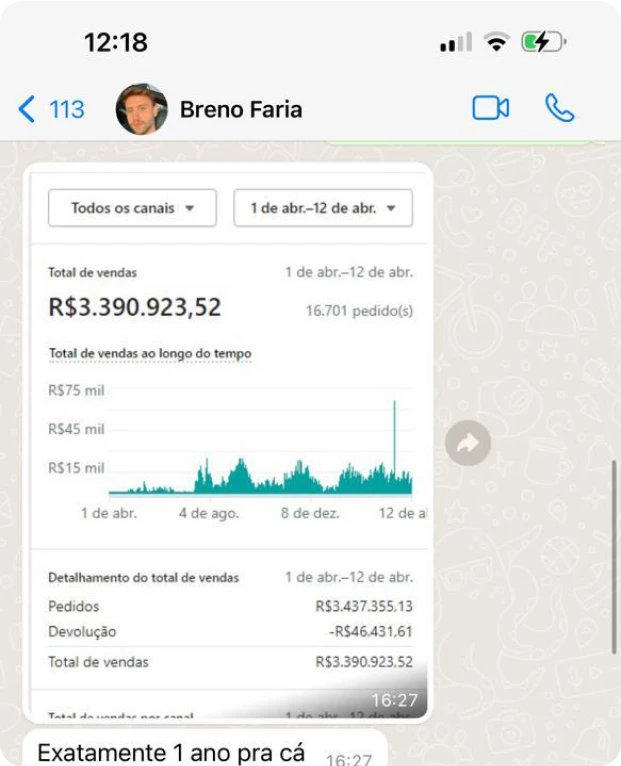Tap the Breno Faria contact name

pyautogui.click(x=240, y=109)
